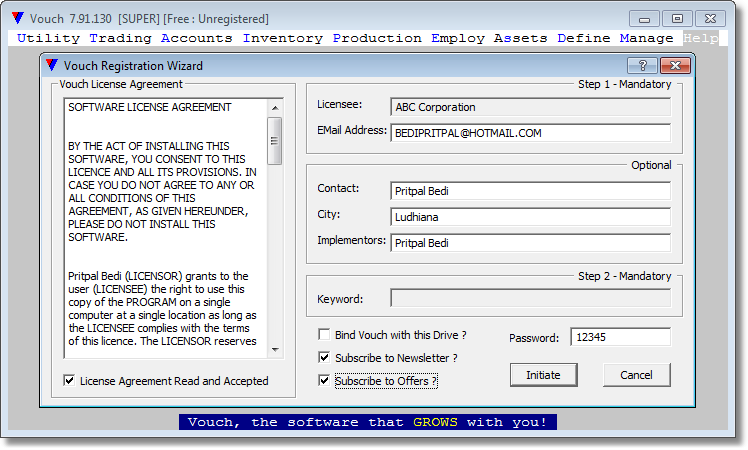Click the Initiate button
The image size is (748, 450).
(543, 375)
